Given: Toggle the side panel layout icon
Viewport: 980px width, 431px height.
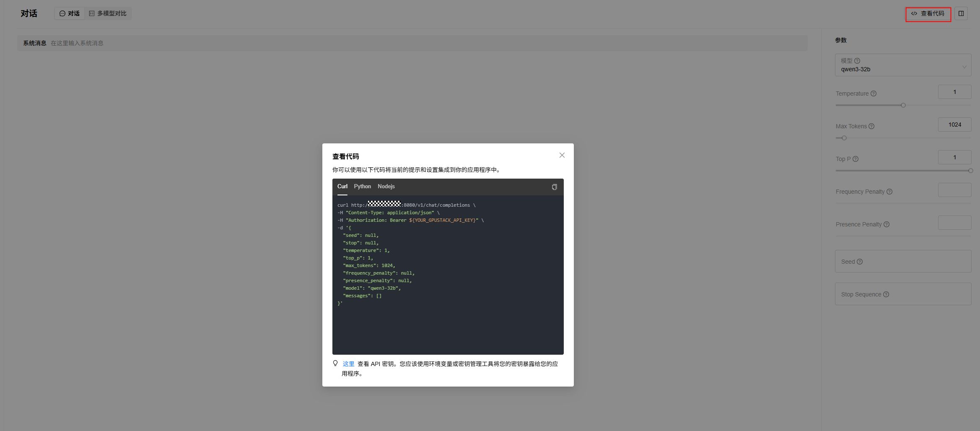Looking at the screenshot, I should point(961,14).
